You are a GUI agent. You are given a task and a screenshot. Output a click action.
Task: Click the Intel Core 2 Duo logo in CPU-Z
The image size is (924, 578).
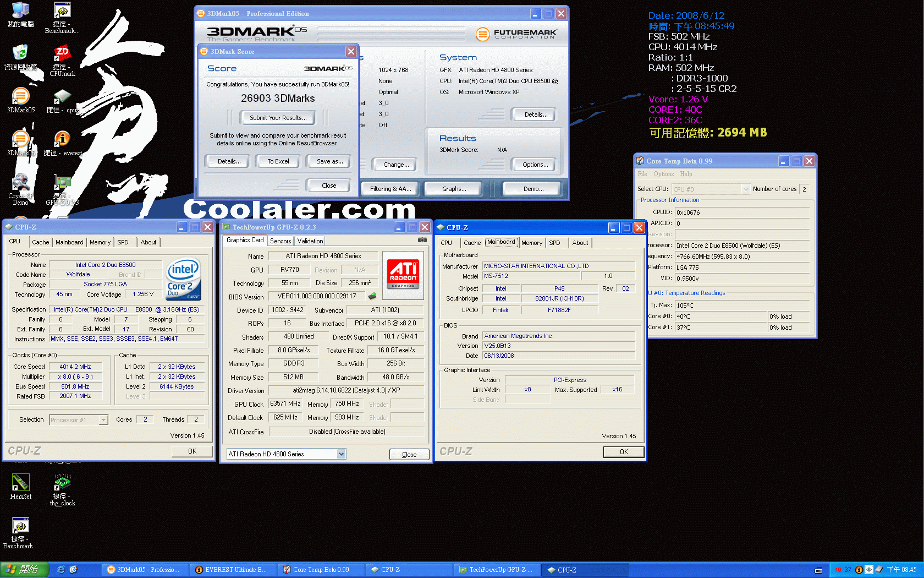[x=184, y=279]
